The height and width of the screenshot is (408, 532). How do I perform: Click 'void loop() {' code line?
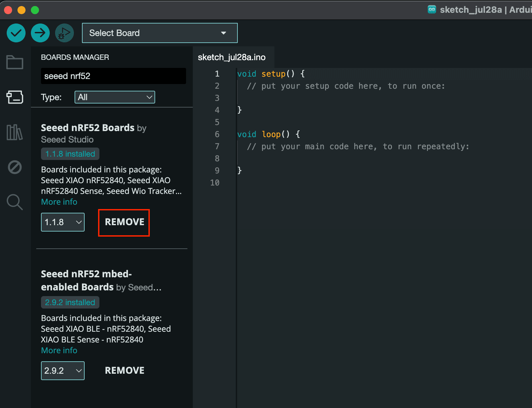(269, 134)
